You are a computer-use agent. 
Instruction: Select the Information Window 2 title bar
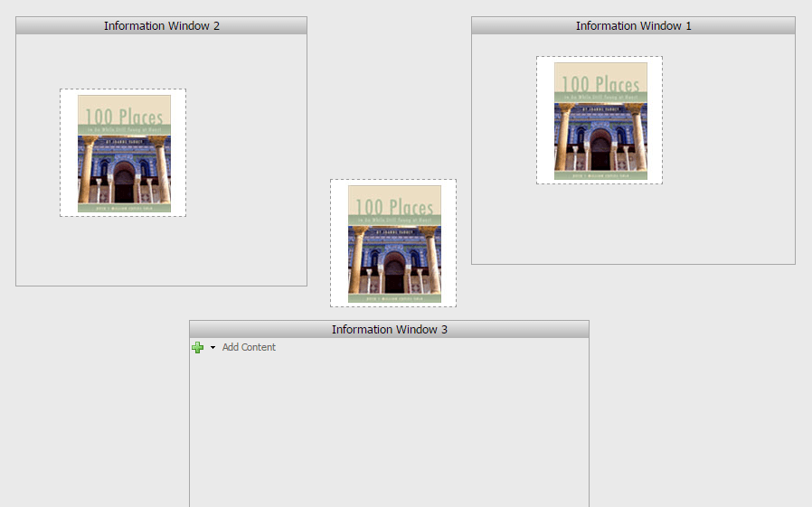[x=161, y=26]
